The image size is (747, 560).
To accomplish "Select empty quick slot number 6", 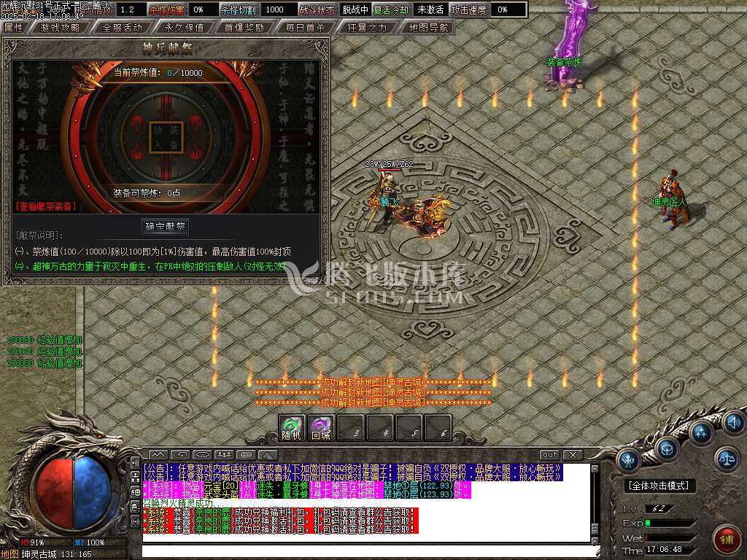I will 438,427.
